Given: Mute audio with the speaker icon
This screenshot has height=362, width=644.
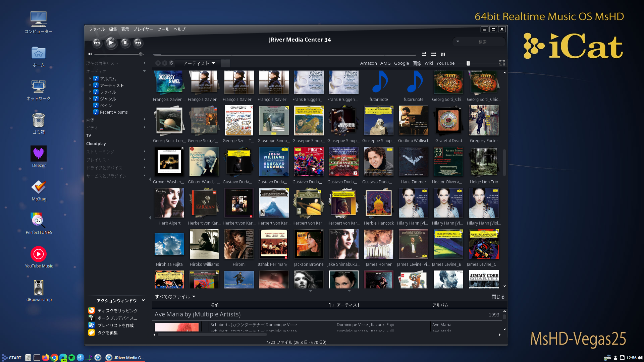Looking at the screenshot, I should (90, 54).
